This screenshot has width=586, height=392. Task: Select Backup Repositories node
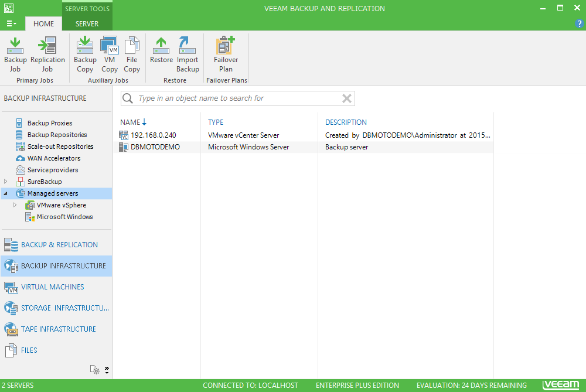pyautogui.click(x=57, y=135)
